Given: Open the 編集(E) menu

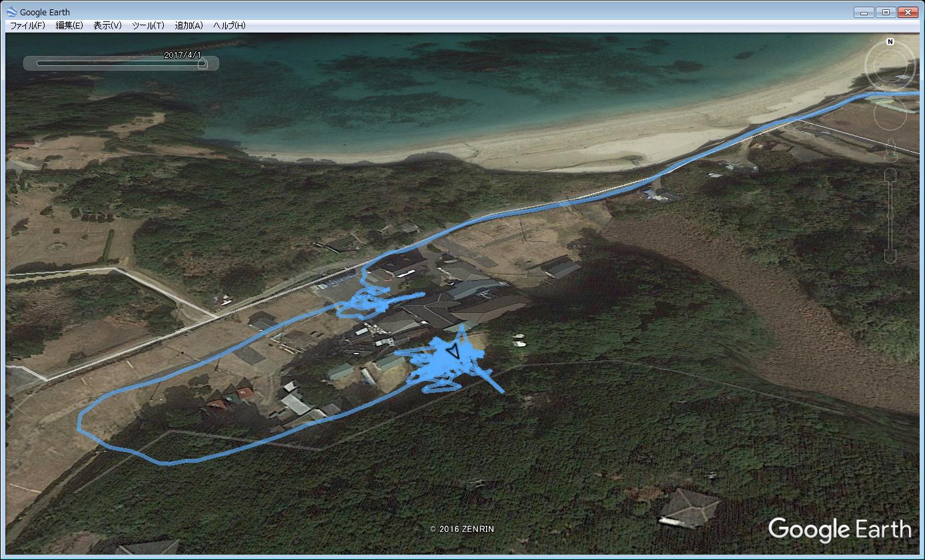Looking at the screenshot, I should [69, 25].
